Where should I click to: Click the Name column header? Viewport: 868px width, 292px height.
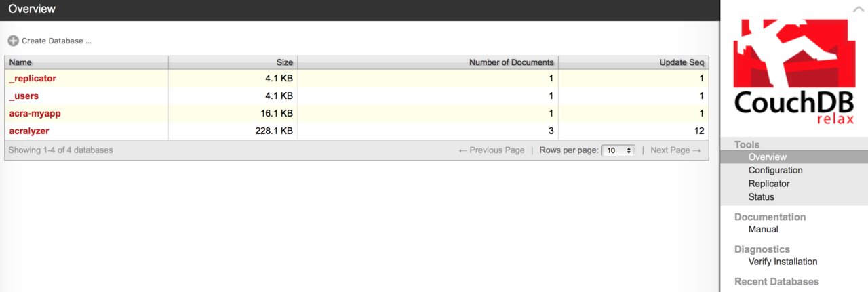tap(87, 62)
